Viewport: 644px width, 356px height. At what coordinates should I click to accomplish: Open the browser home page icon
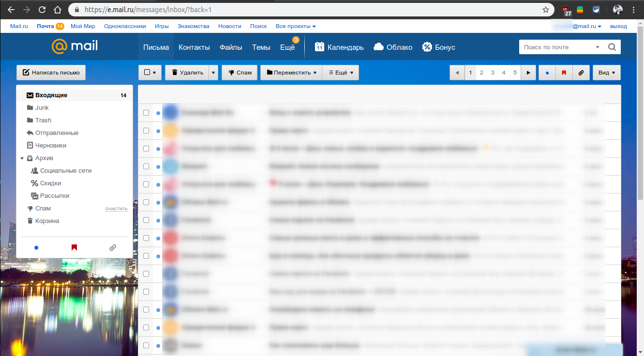pyautogui.click(x=58, y=10)
